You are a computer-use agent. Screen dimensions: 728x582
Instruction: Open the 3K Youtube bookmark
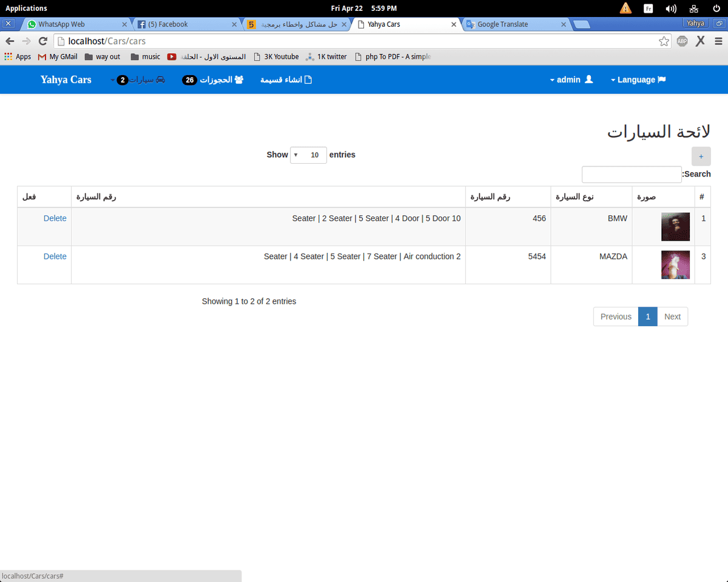pos(276,56)
